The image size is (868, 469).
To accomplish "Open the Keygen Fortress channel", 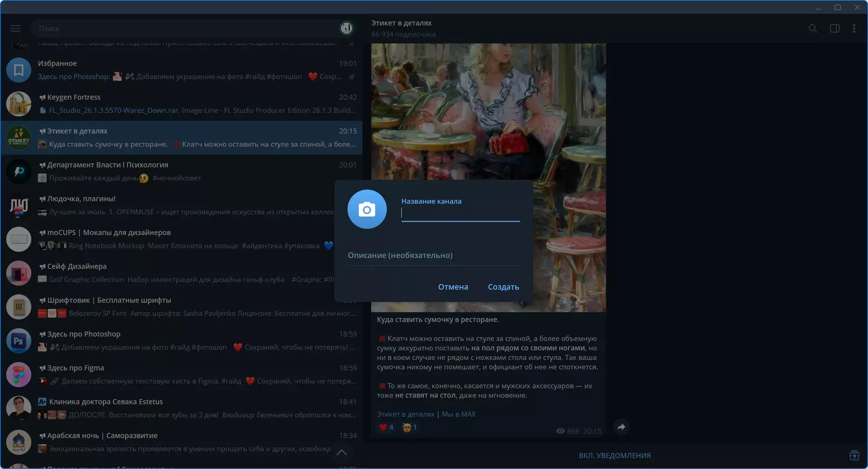I will tap(182, 104).
